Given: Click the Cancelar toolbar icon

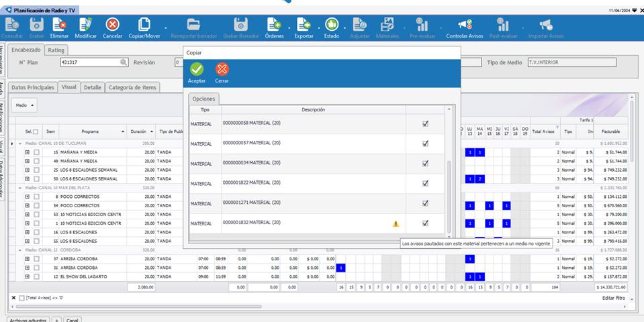Looking at the screenshot, I should point(113,25).
